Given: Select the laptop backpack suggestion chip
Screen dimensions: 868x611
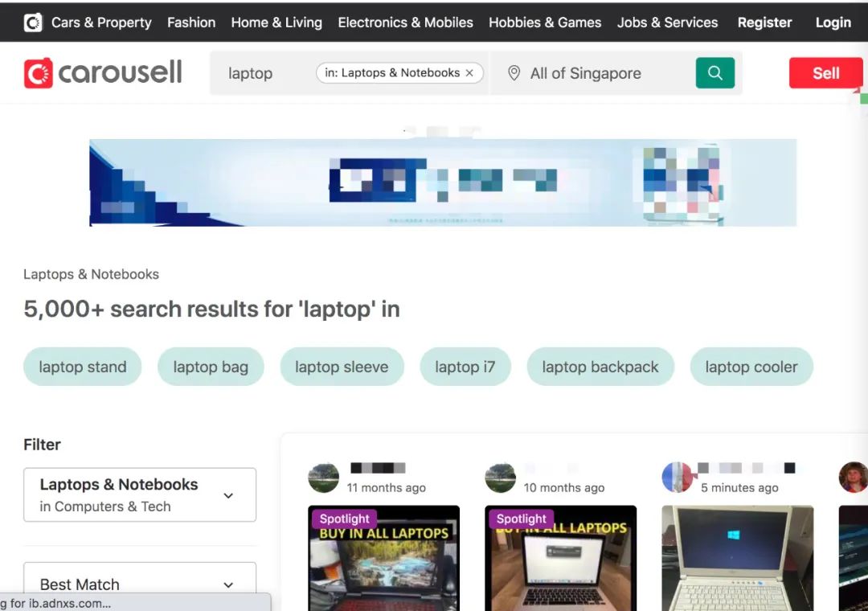Looking at the screenshot, I should (600, 367).
